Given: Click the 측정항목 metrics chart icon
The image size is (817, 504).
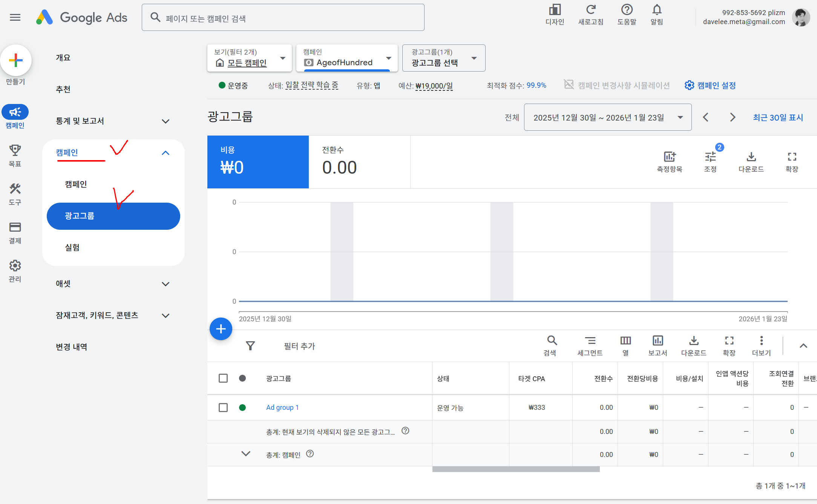Looking at the screenshot, I should [x=670, y=157].
